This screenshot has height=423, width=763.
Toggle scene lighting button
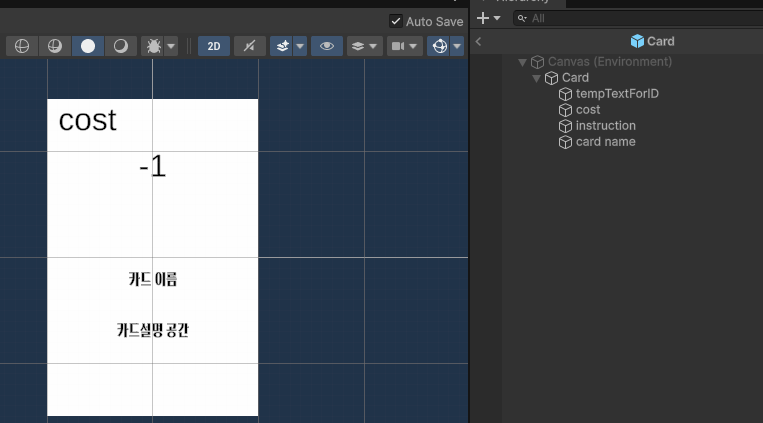click(x=250, y=46)
